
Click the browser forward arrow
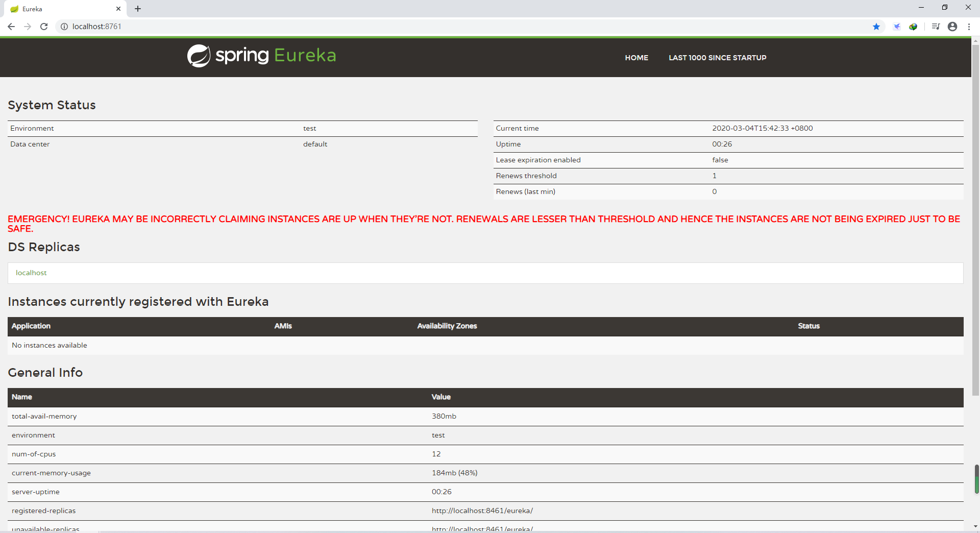pos(28,27)
